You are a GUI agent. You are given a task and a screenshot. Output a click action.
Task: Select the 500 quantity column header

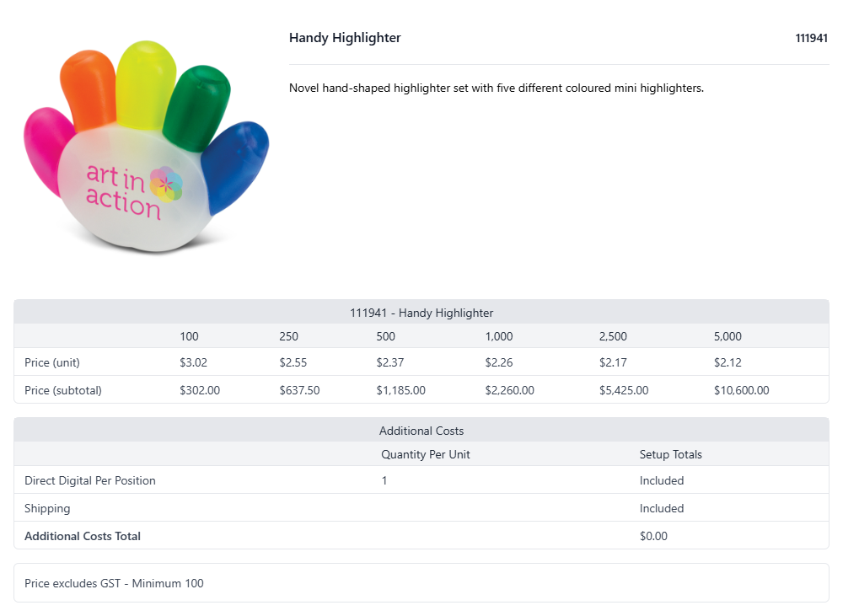[x=385, y=336]
